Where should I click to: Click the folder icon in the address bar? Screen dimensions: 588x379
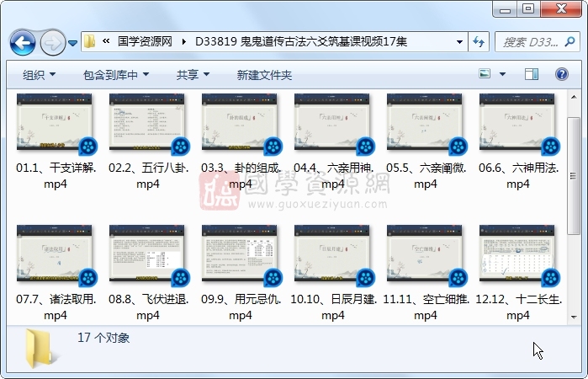(89, 41)
